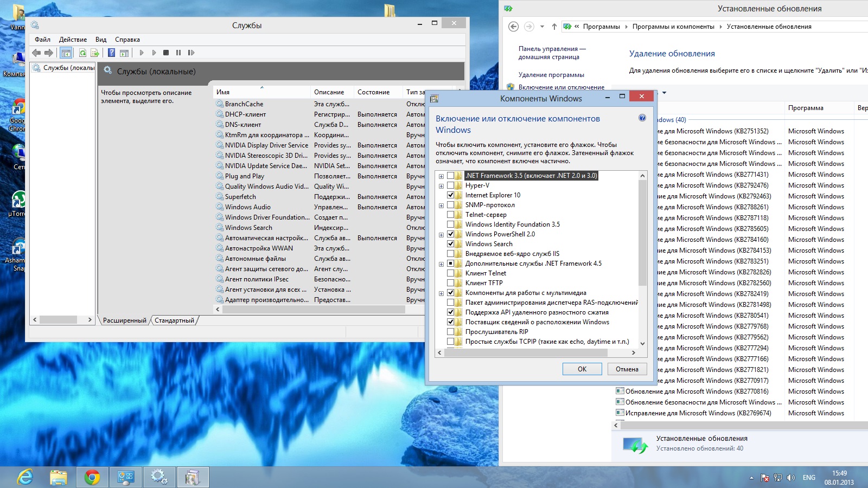Click the Up arrow in Explorer address bar
This screenshot has width=868, height=488.
(x=554, y=27)
